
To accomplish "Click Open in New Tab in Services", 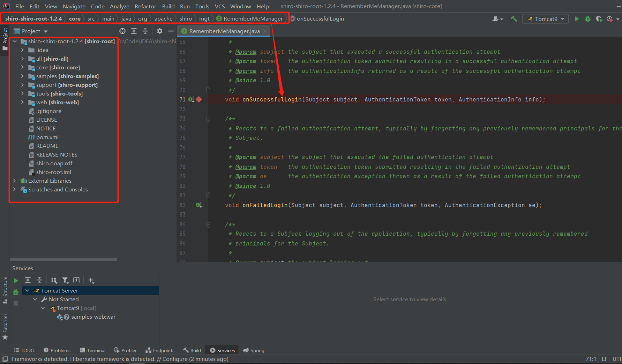I will pyautogui.click(x=76, y=280).
